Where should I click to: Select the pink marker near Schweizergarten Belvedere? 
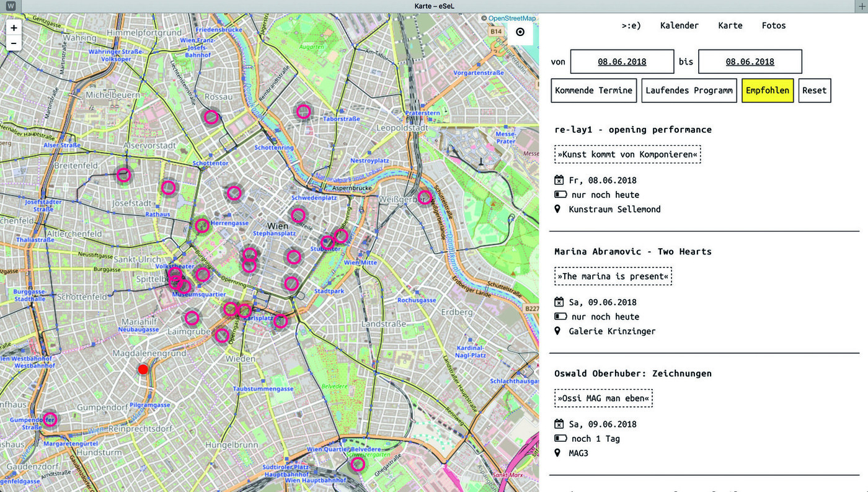pos(358,464)
